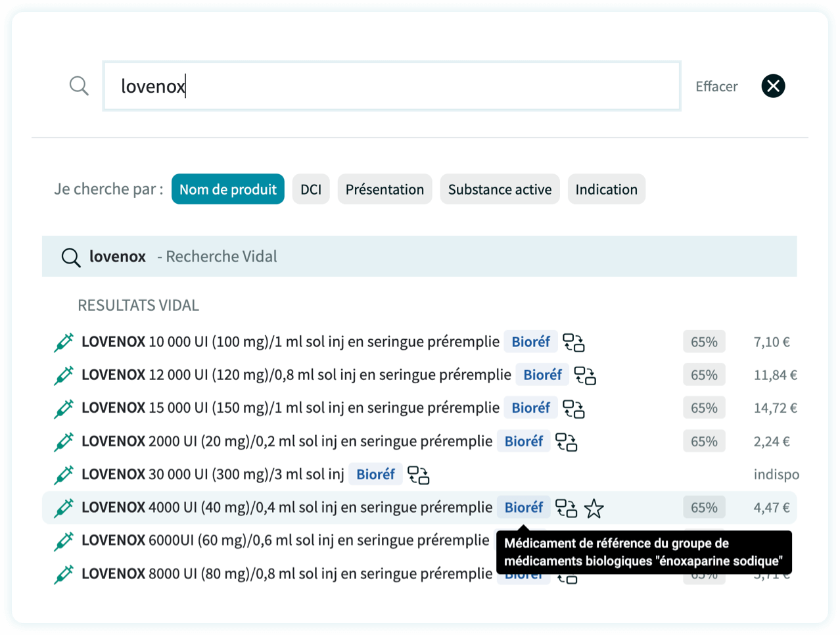This screenshot has height=635, width=840.
Task: Select the Présentation search filter
Action: (385, 189)
